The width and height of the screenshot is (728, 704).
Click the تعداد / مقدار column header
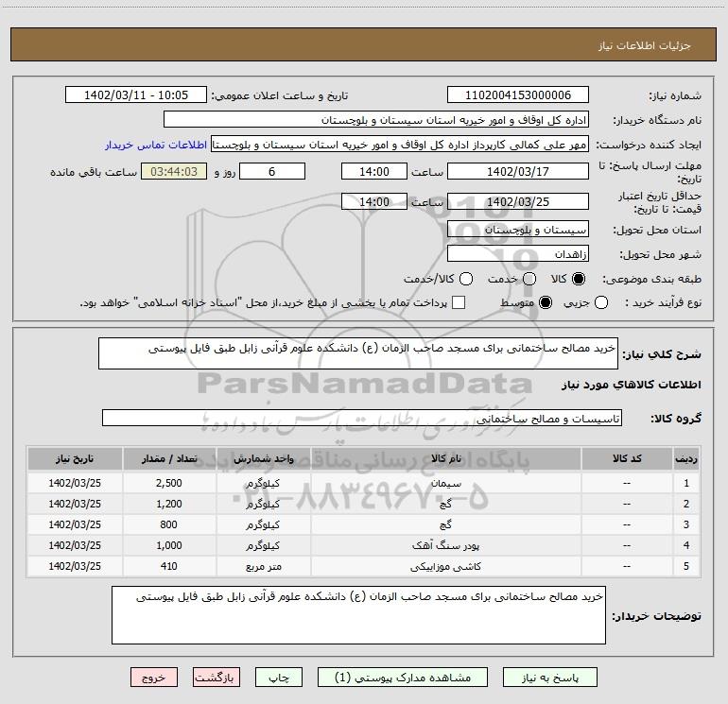pyautogui.click(x=169, y=458)
